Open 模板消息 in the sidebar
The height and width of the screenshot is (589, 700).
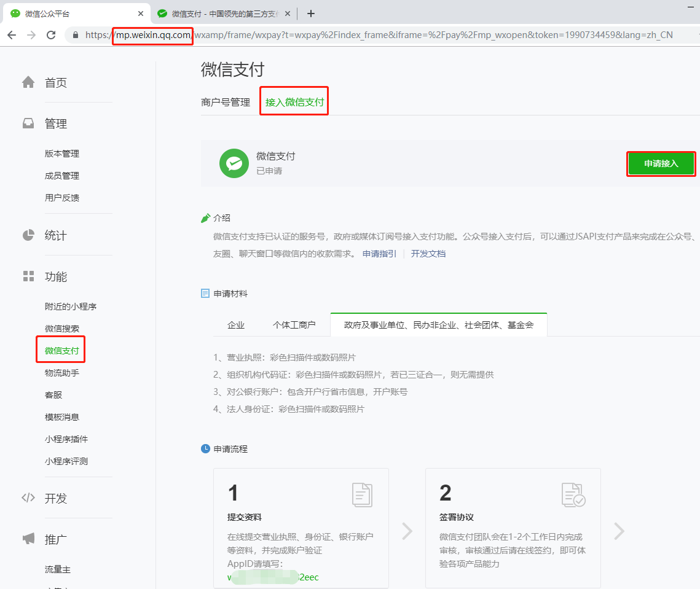click(62, 417)
